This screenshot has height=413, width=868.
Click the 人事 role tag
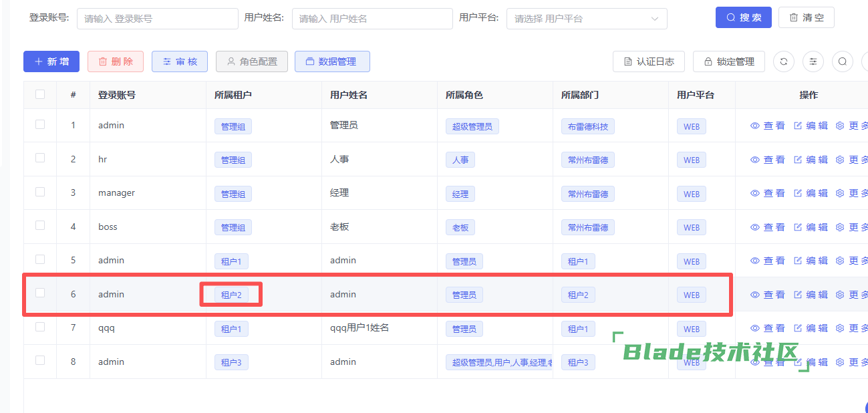(460, 160)
